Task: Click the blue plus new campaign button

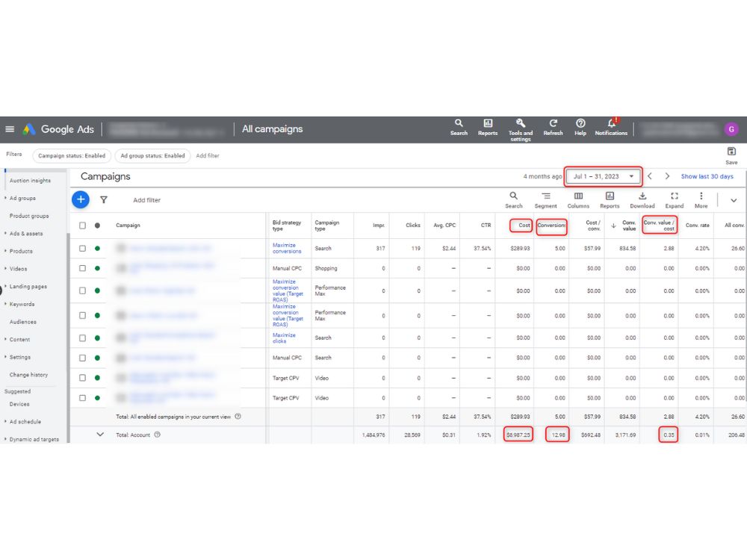Action: tap(81, 199)
